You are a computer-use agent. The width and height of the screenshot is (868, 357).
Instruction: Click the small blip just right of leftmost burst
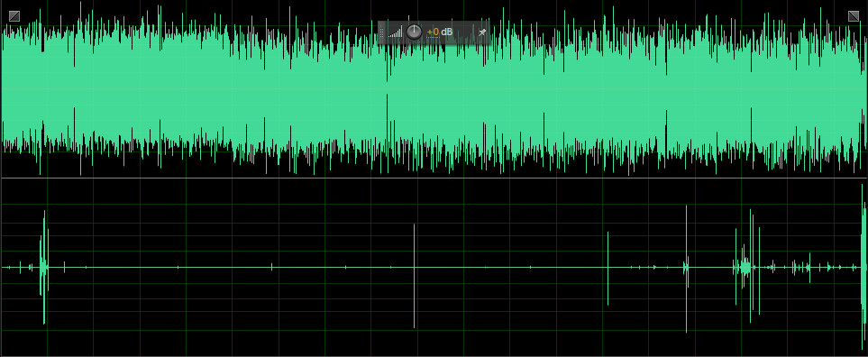64,268
